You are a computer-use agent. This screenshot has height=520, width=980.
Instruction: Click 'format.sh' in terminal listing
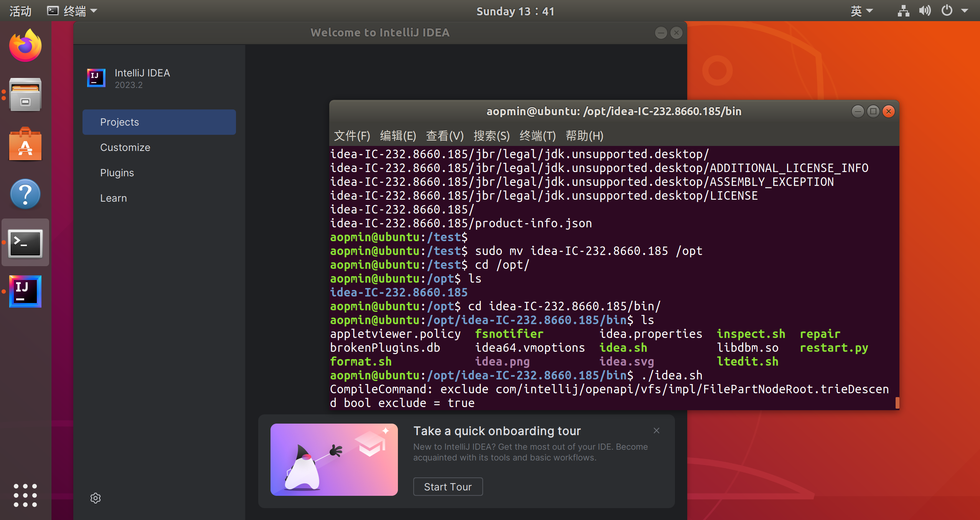point(361,361)
